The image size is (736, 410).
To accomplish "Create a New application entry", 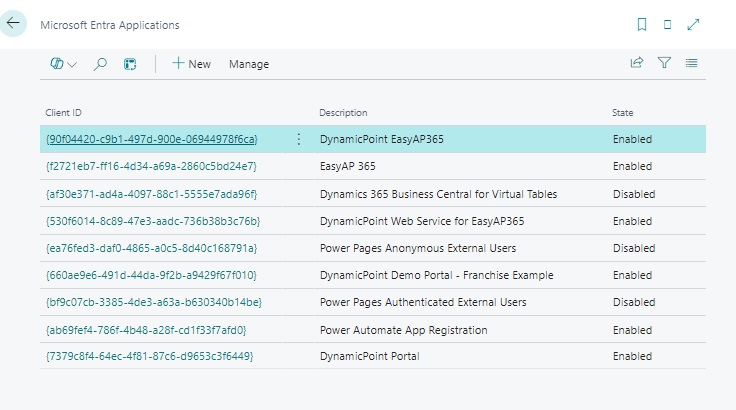I will (x=192, y=64).
